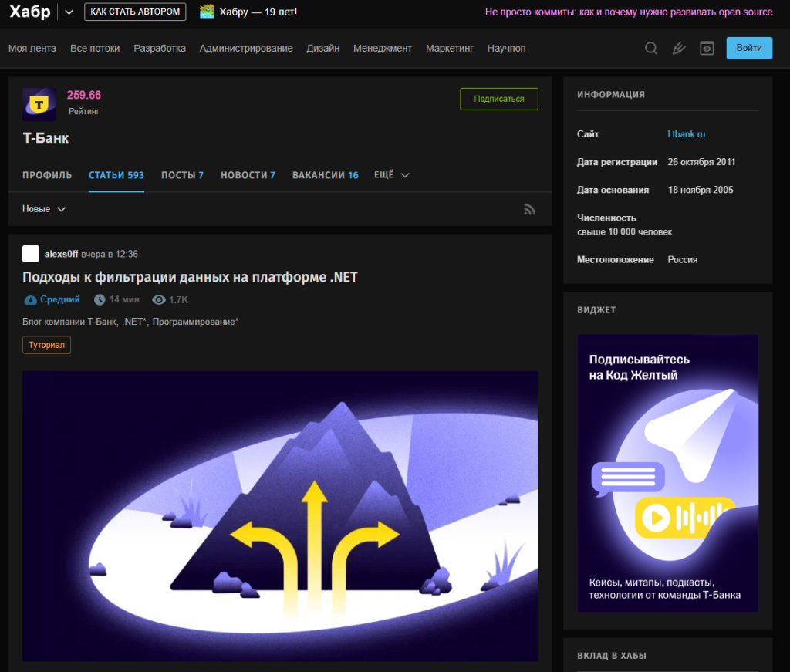
Task: Go to Разработка section
Action: [x=160, y=49]
